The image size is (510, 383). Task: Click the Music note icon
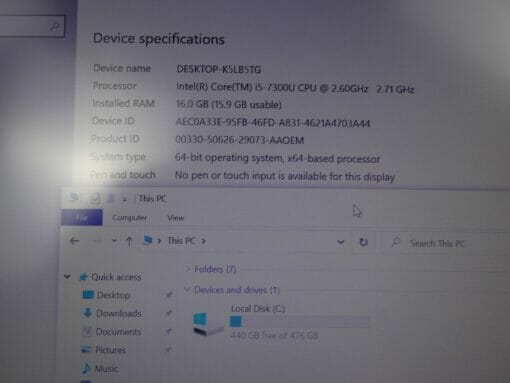tap(86, 368)
